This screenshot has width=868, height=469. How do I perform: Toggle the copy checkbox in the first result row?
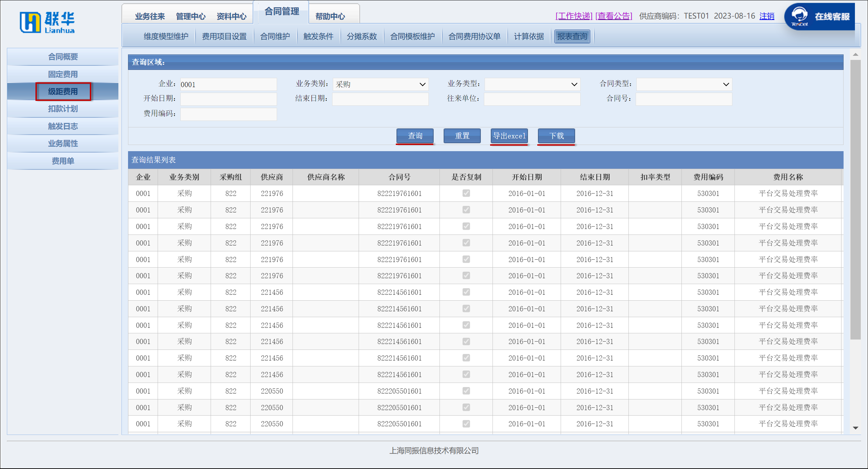pyautogui.click(x=466, y=194)
